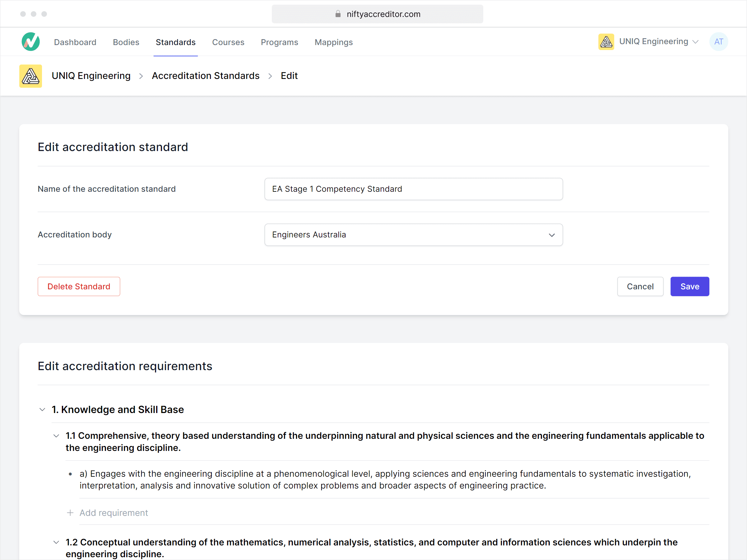Screen dimensions: 747x560
Task: Click the UNIQ Engineering yellow breadcrumb logo
Action: coord(30,76)
